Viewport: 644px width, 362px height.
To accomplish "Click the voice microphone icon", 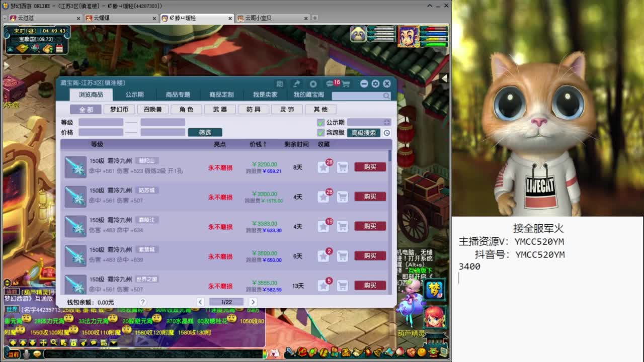I will tap(27, 354).
